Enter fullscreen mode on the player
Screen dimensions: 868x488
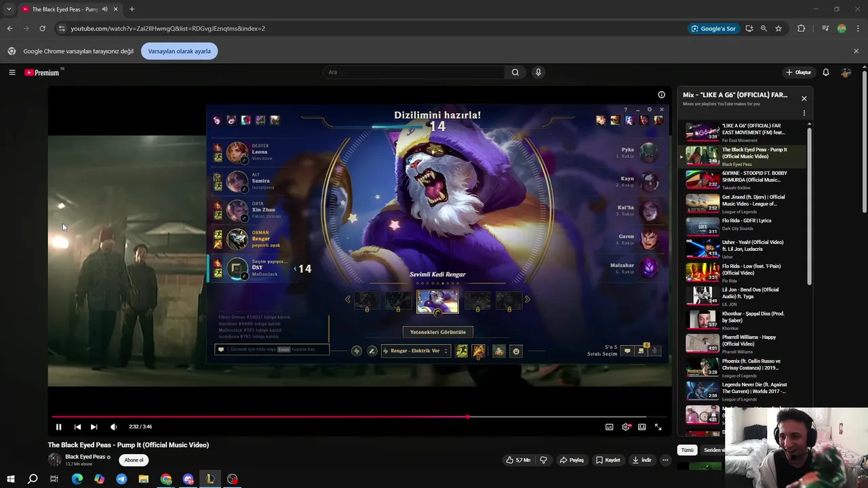point(658,427)
